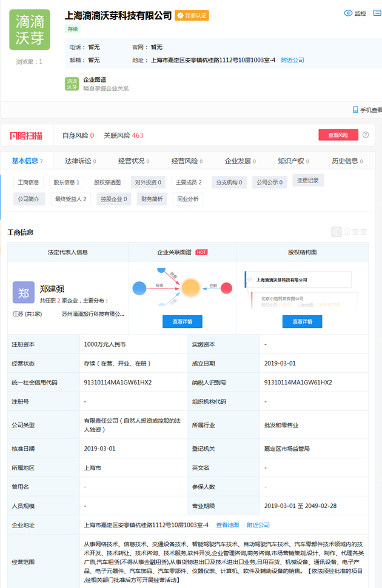
Task: Click the blue 投资 node in graph
Action: 139,289
